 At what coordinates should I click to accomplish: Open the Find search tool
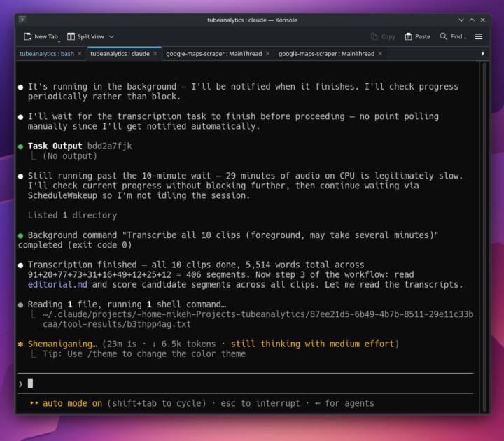[453, 36]
